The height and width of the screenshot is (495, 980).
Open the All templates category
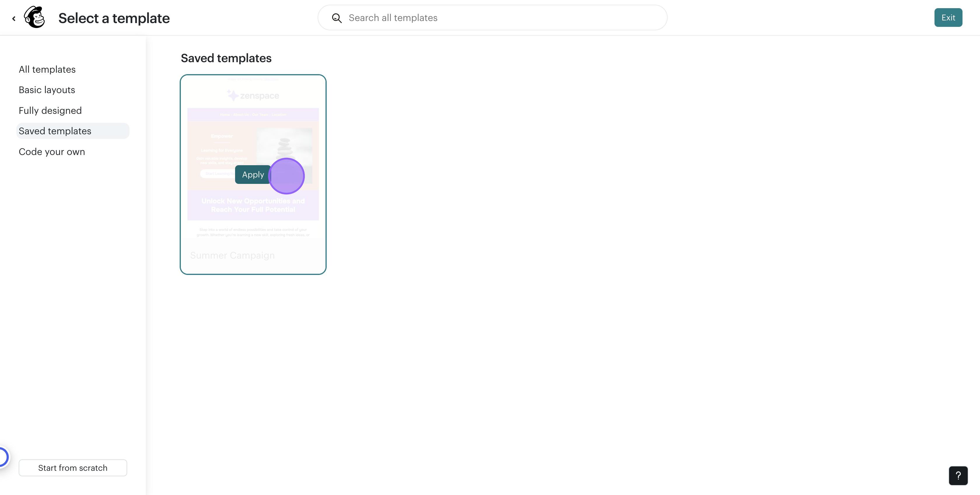[x=47, y=69]
